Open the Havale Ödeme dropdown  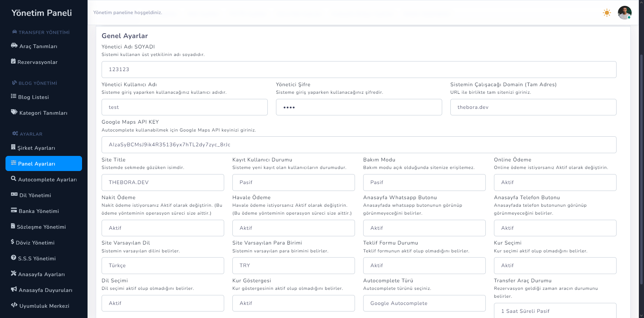click(294, 228)
